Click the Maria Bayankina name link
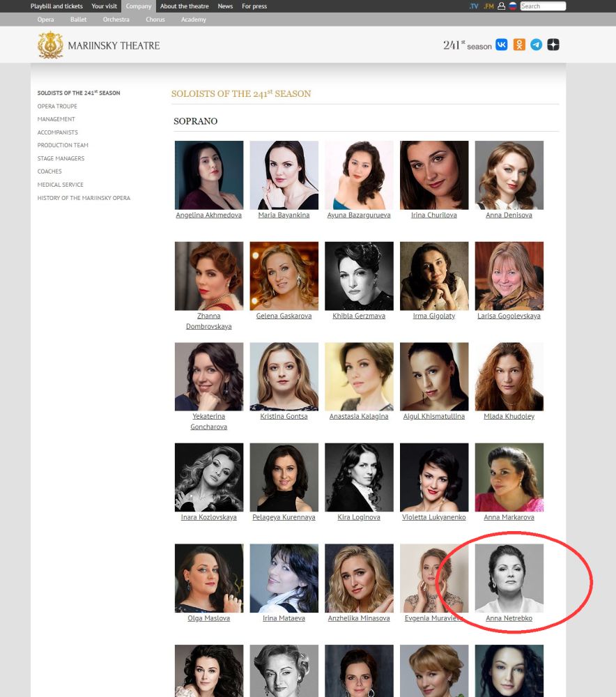This screenshot has height=697, width=616. pos(284,215)
